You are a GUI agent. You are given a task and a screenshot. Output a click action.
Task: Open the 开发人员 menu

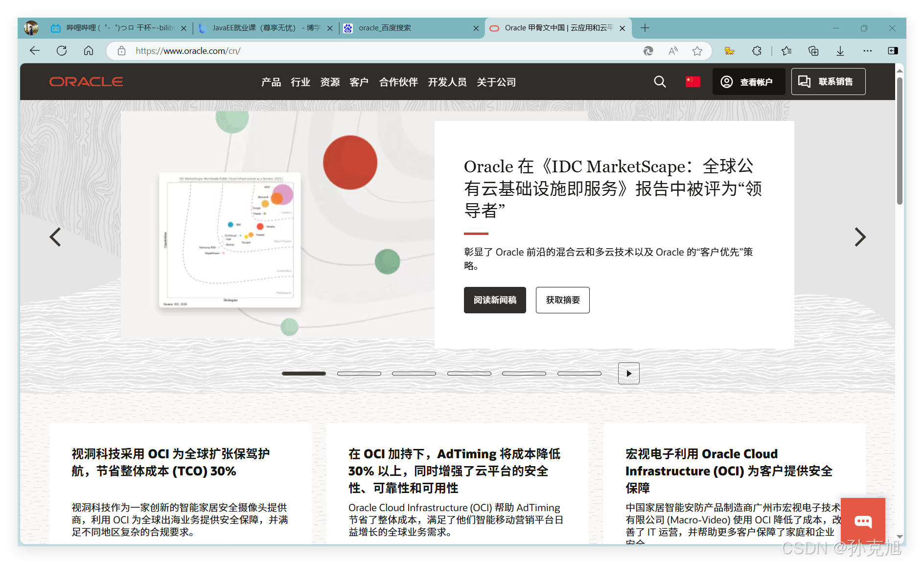[x=447, y=82]
